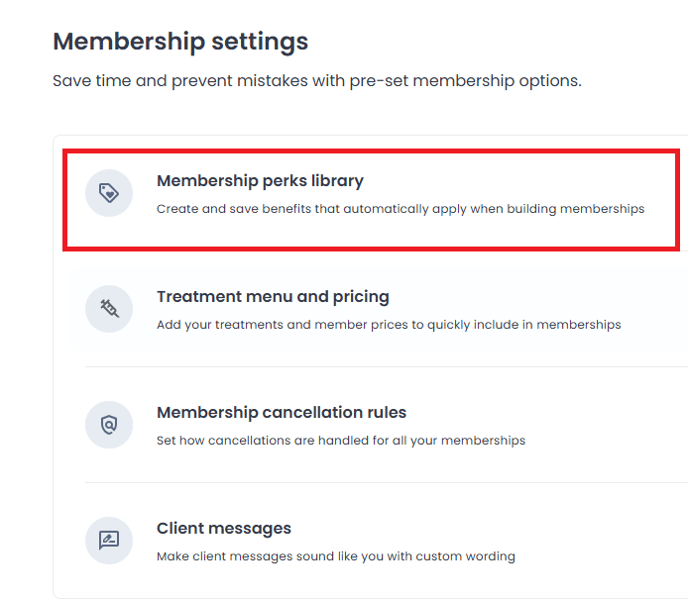688x601 pixels.
Task: Click the chat bubble client messages icon
Action: [x=109, y=540]
